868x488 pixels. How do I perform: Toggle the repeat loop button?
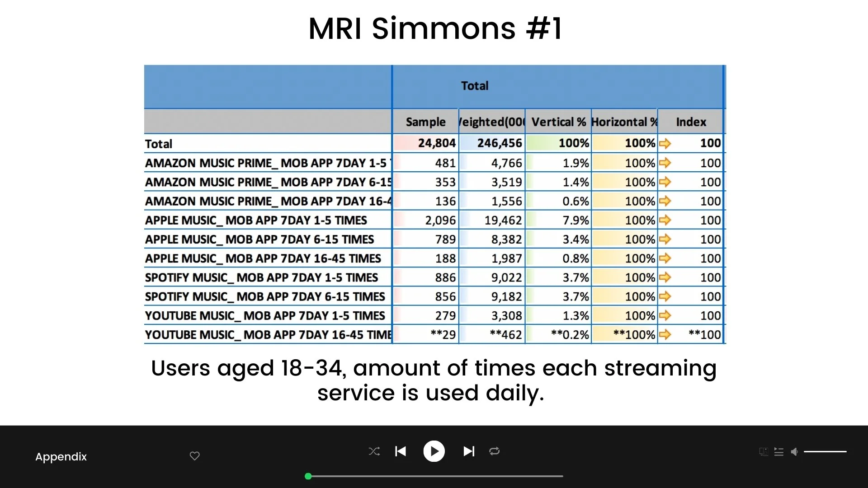coord(494,451)
